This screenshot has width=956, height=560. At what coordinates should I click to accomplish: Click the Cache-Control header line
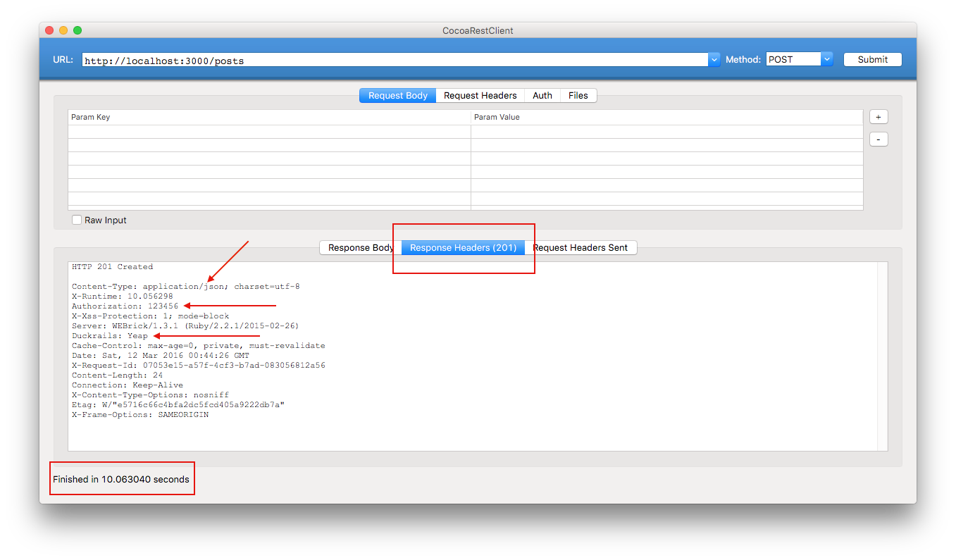coord(199,346)
